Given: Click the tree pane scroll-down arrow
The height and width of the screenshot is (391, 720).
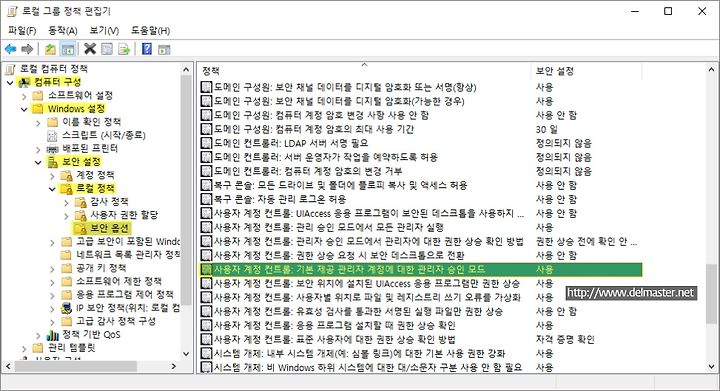Looking at the screenshot, I should (x=186, y=354).
